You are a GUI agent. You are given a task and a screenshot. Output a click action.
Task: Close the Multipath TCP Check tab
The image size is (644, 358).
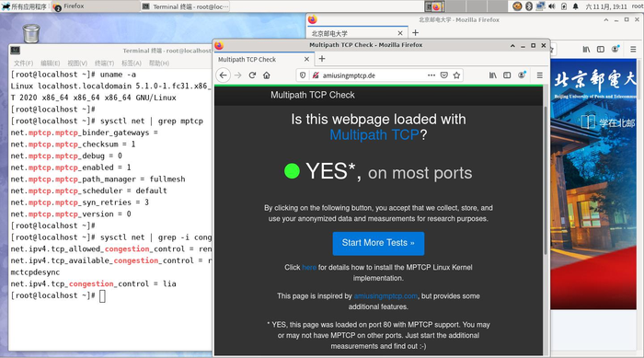(x=306, y=59)
